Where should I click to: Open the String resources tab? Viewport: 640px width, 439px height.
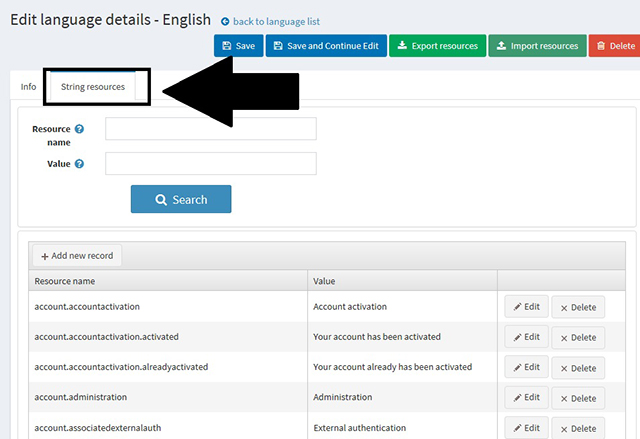coord(93,87)
